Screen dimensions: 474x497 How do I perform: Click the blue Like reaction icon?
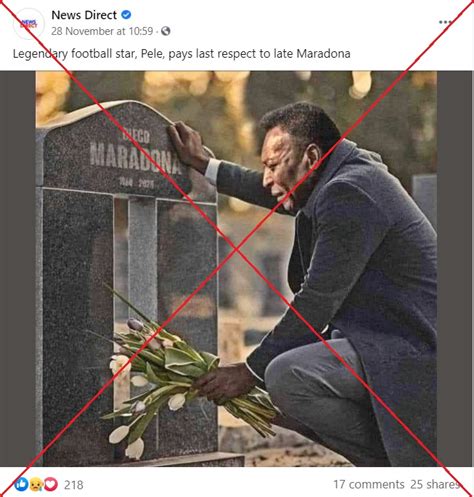pos(22,484)
